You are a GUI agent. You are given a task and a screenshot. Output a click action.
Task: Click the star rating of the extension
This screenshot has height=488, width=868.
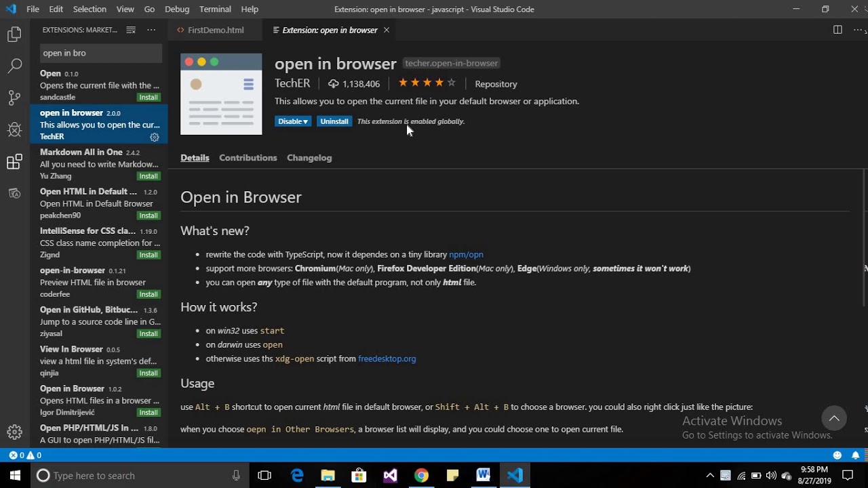427,83
